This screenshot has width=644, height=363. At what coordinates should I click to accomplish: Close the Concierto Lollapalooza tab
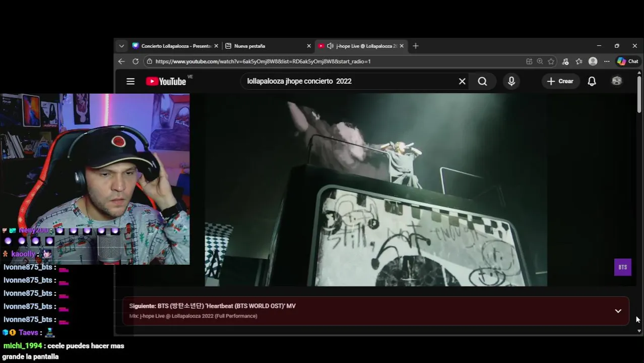[216, 46]
